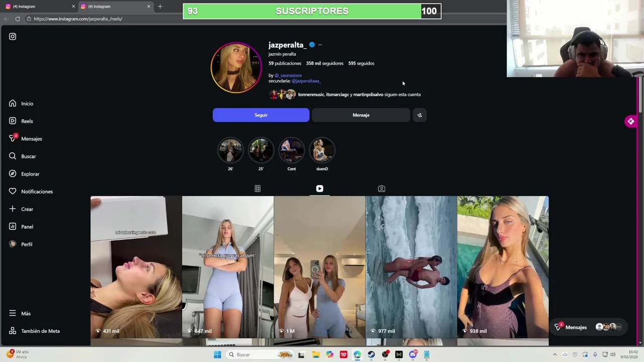Click the SUSCRIPTORES progress bar
Viewport: 644px width, 362px height.
(312, 11)
